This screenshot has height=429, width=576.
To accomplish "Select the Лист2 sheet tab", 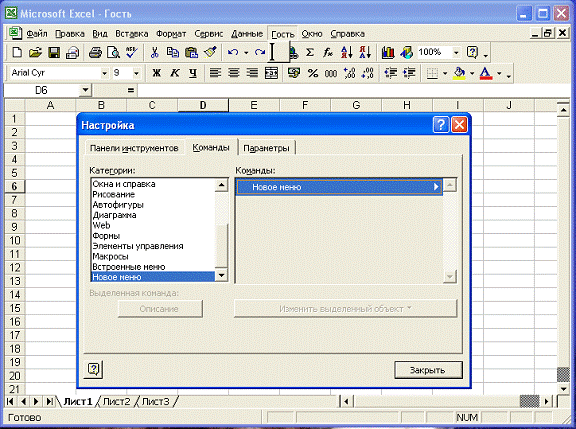I will click(x=116, y=401).
